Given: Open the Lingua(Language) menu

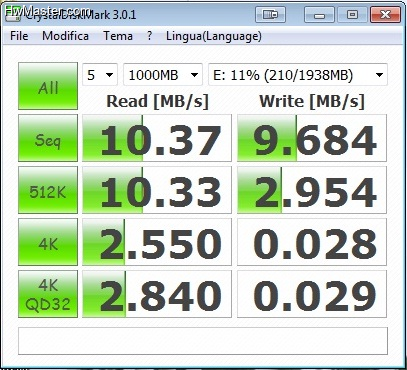Looking at the screenshot, I should point(214,36).
